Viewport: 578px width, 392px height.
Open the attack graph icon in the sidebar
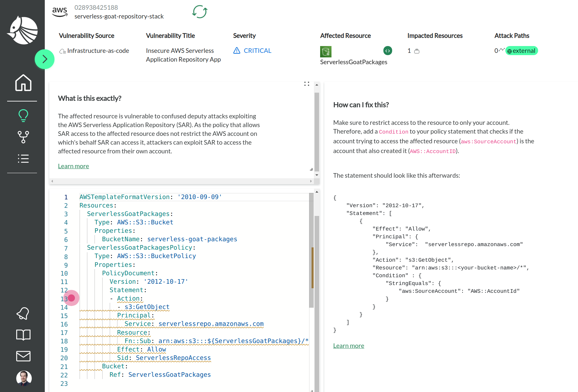pos(23,137)
